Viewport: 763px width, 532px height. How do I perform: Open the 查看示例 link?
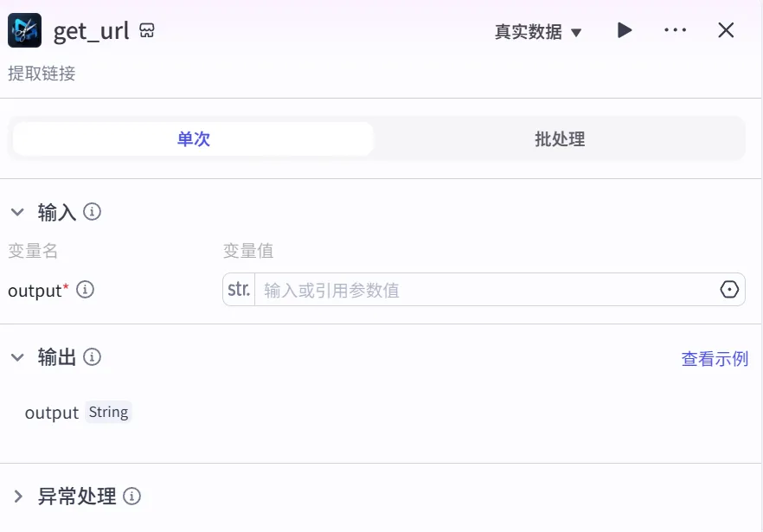point(715,358)
